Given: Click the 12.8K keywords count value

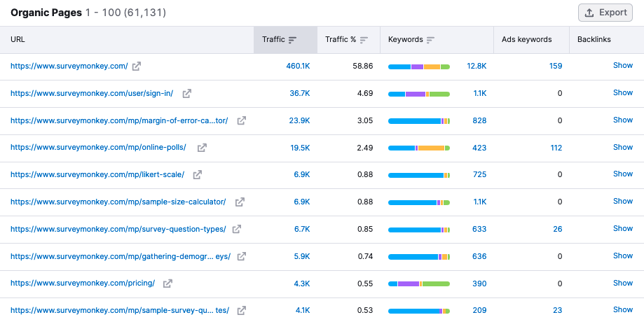Looking at the screenshot, I should pos(477,66).
